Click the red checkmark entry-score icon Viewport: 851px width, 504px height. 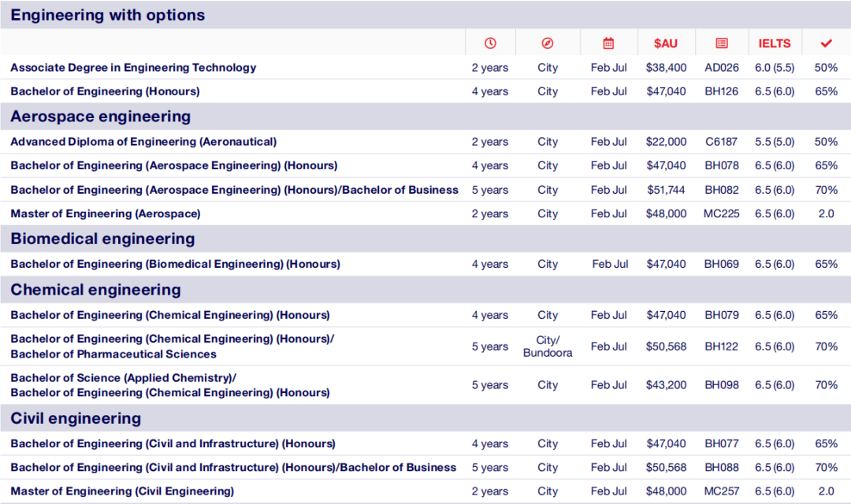826,43
